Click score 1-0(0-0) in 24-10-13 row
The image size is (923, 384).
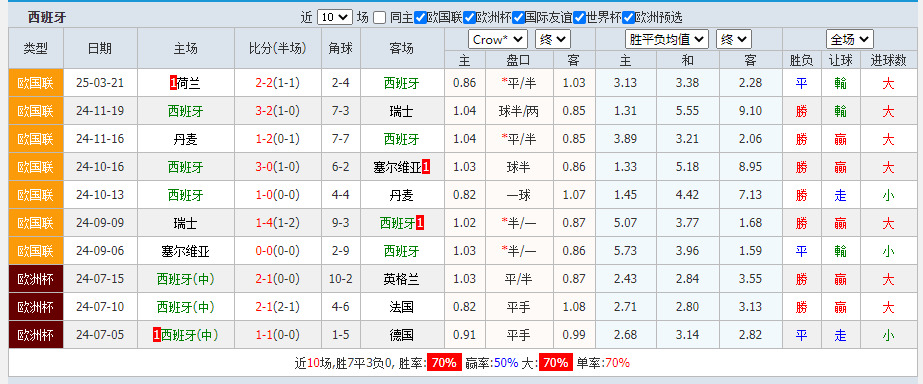(278, 195)
